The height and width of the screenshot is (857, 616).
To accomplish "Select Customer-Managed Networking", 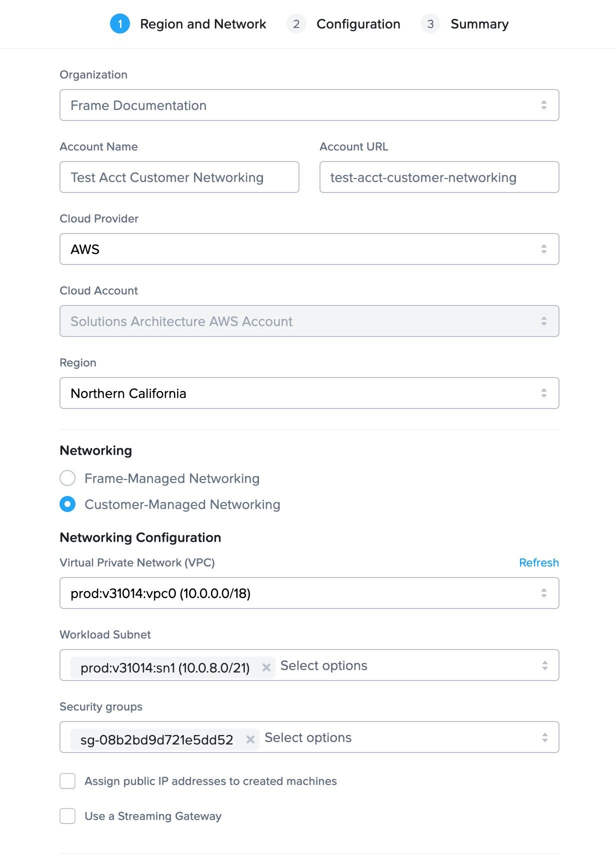I will coord(67,504).
